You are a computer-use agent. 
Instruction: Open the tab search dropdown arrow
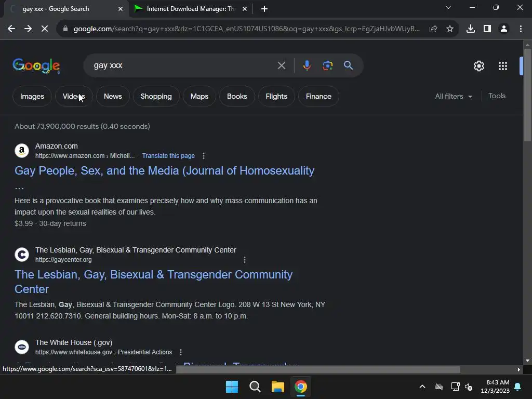(448, 7)
